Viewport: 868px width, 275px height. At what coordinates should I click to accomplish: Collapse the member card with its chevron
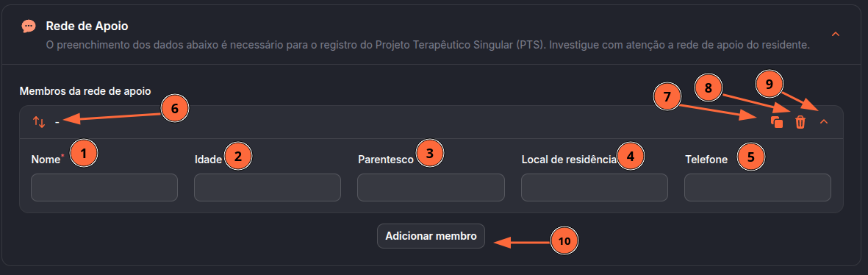(x=824, y=122)
